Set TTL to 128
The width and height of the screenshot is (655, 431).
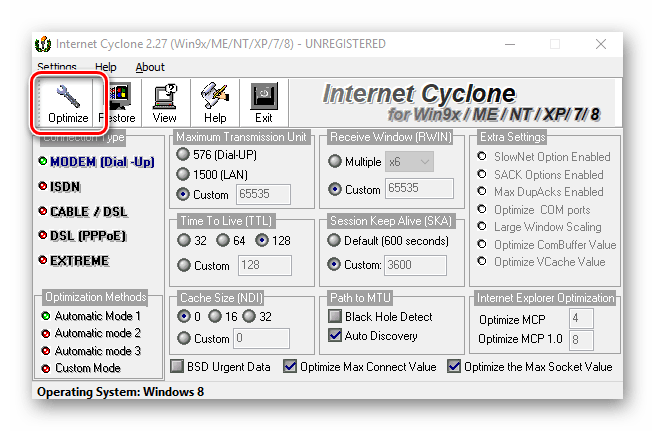click(x=262, y=240)
